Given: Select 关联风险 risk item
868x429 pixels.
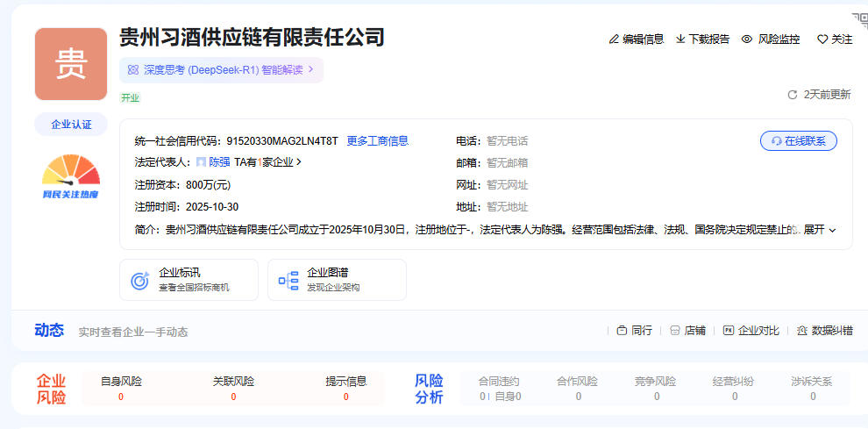Looking at the screenshot, I should (233, 388).
